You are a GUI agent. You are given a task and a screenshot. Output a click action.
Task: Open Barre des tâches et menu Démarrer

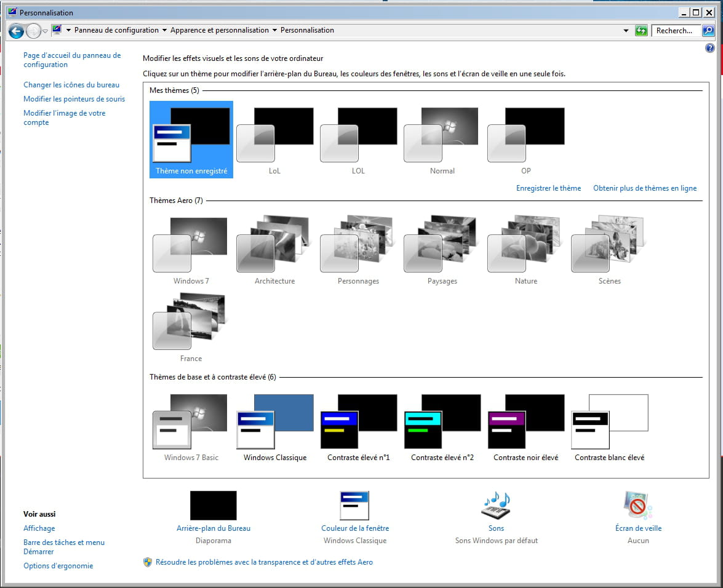click(64, 547)
